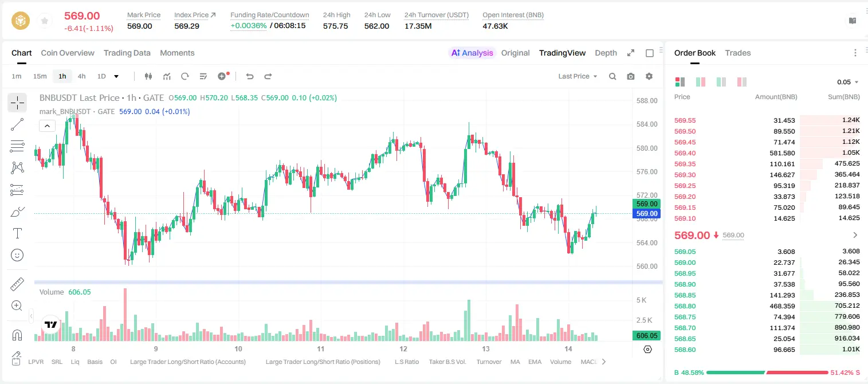Switch chart to Depth view
The image size is (868, 384).
pos(606,53)
